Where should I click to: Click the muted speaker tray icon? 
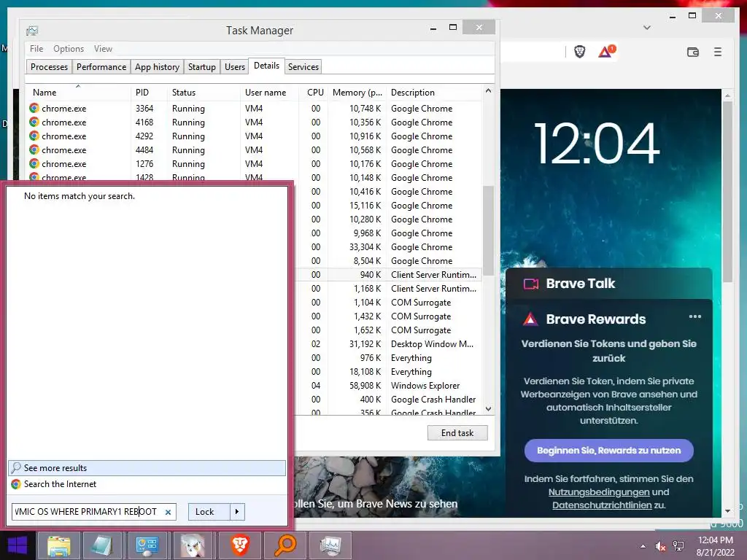(660, 546)
